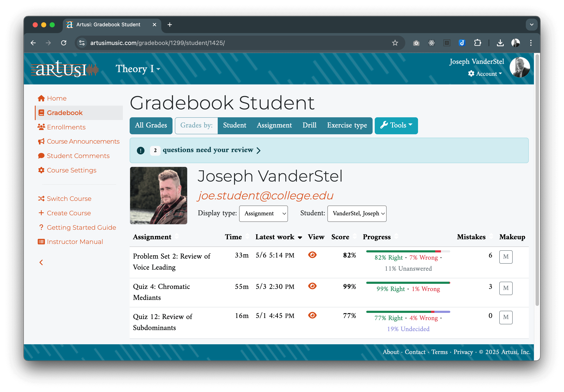Click Joseph VanderStel's student photo
The height and width of the screenshot is (392, 564).
click(x=159, y=196)
